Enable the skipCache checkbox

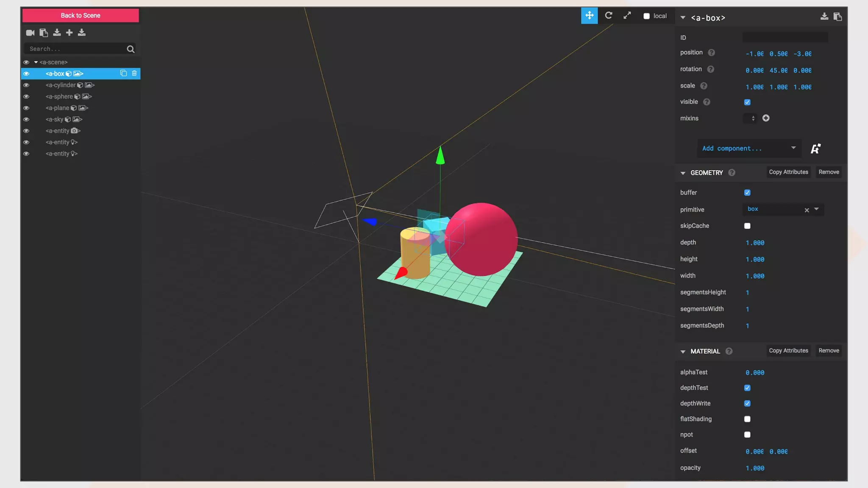click(747, 226)
